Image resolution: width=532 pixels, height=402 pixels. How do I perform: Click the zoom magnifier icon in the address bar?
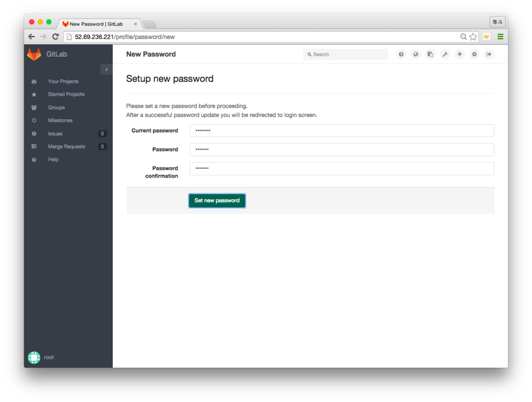click(x=463, y=37)
